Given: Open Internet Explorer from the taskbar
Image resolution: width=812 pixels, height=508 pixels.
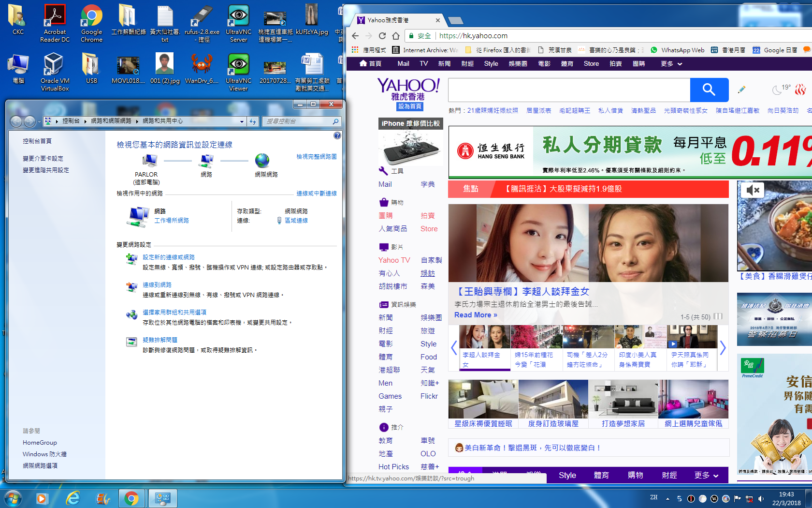Looking at the screenshot, I should click(x=72, y=498).
